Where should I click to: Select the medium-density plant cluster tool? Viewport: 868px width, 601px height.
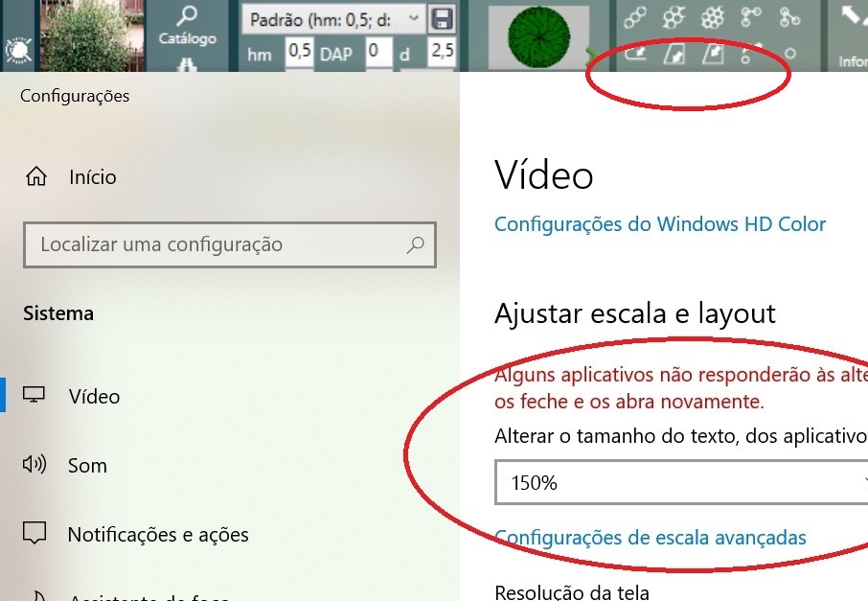(674, 16)
